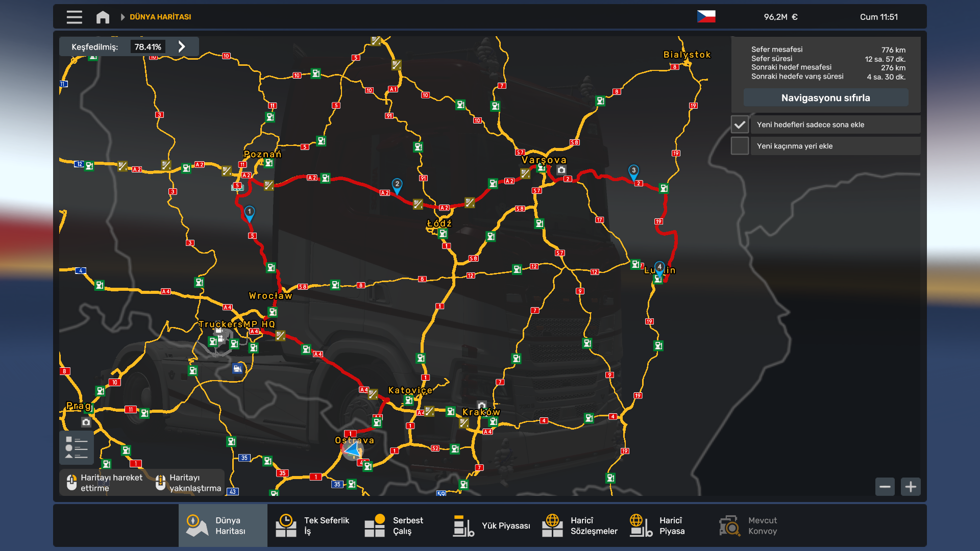Select waypoint marker 2 on A2
The width and height of the screenshot is (980, 551).
click(397, 186)
